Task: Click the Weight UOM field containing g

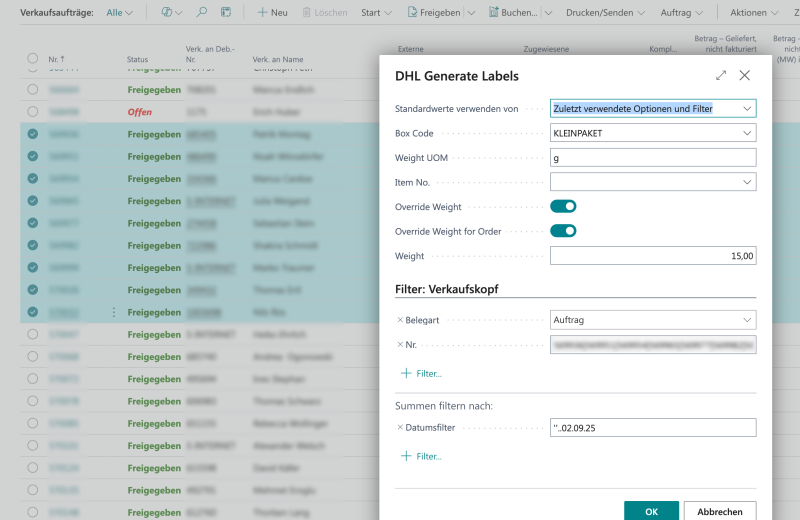Action: point(653,158)
